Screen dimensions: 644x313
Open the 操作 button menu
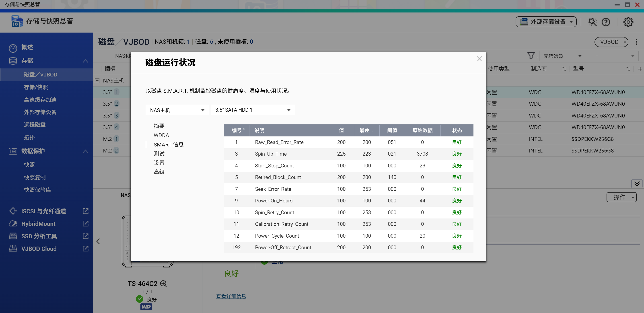pos(621,197)
